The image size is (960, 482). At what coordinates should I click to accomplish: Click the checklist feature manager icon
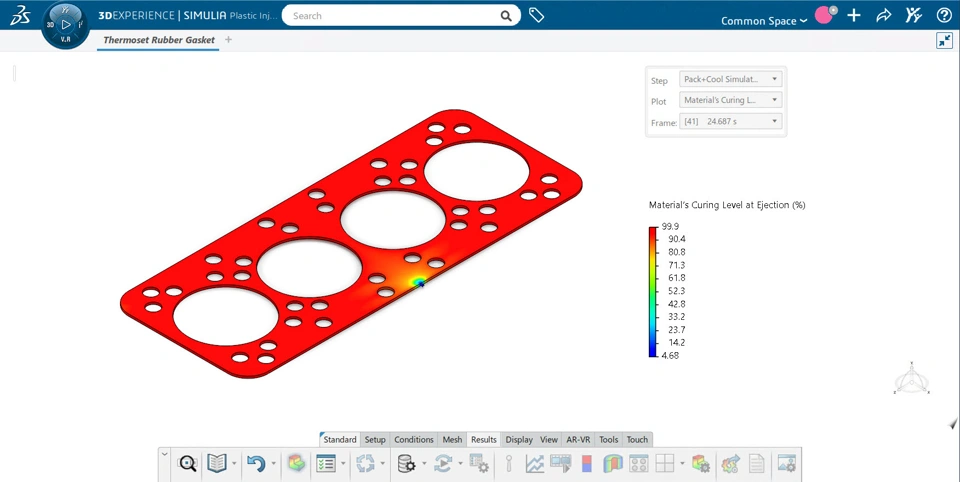click(326, 464)
